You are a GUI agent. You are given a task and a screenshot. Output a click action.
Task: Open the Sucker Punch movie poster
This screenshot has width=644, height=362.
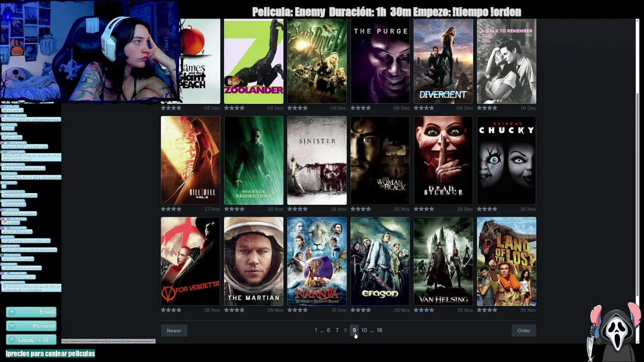tap(317, 61)
